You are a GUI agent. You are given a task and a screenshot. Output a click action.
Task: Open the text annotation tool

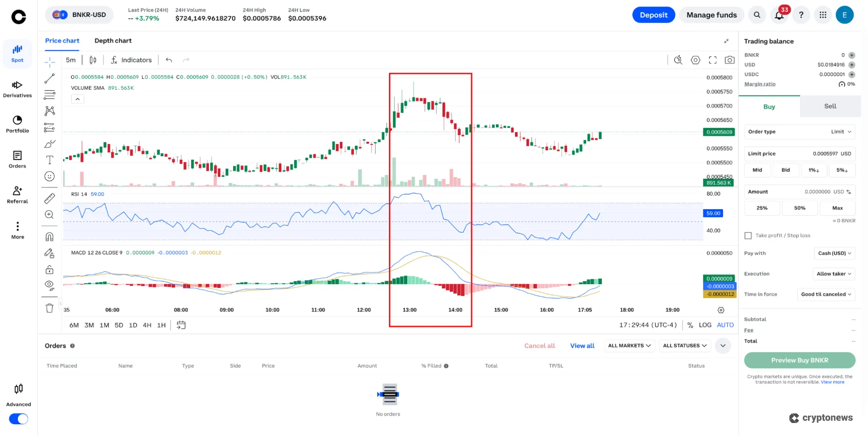pos(50,160)
